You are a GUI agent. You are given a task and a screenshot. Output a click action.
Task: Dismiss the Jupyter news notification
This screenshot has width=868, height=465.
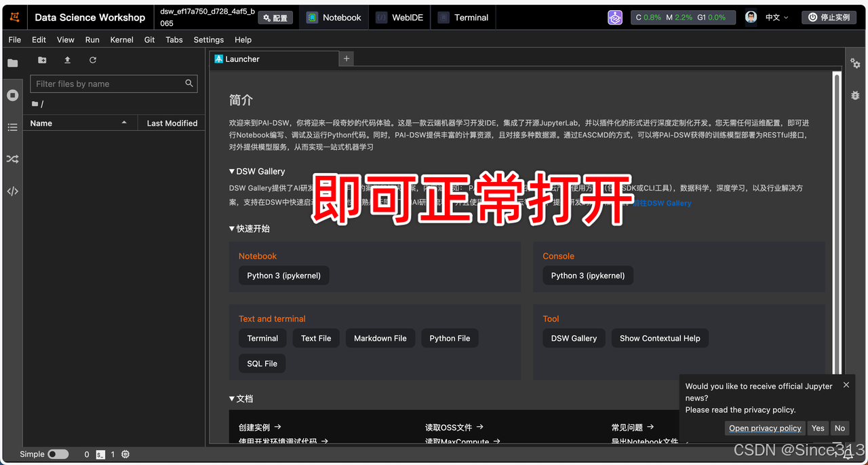[846, 385]
